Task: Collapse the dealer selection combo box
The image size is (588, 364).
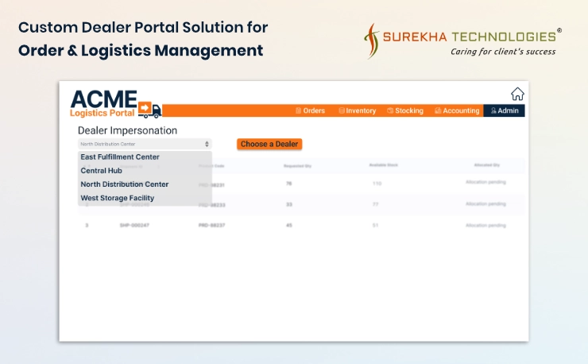Action: coord(145,144)
